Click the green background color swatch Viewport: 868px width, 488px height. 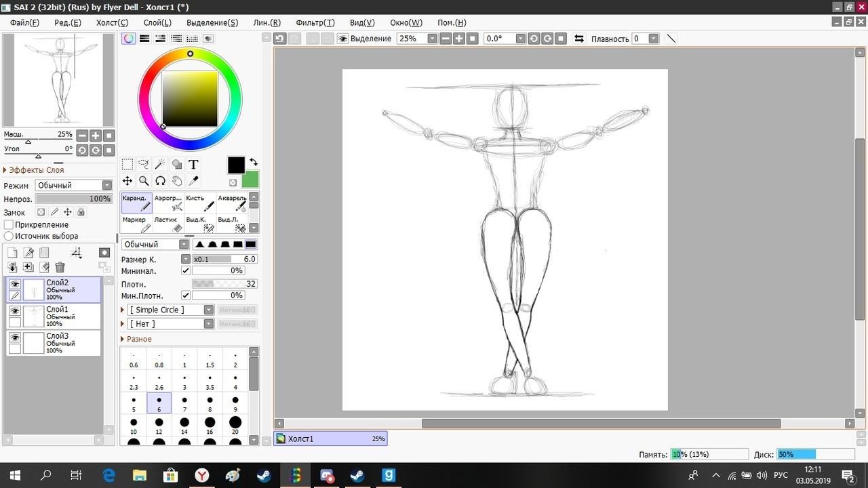pos(250,180)
